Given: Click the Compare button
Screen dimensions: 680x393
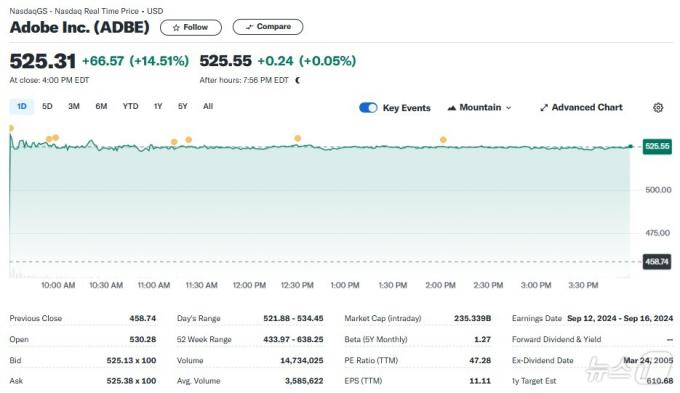Looking at the screenshot, I should coord(268,27).
